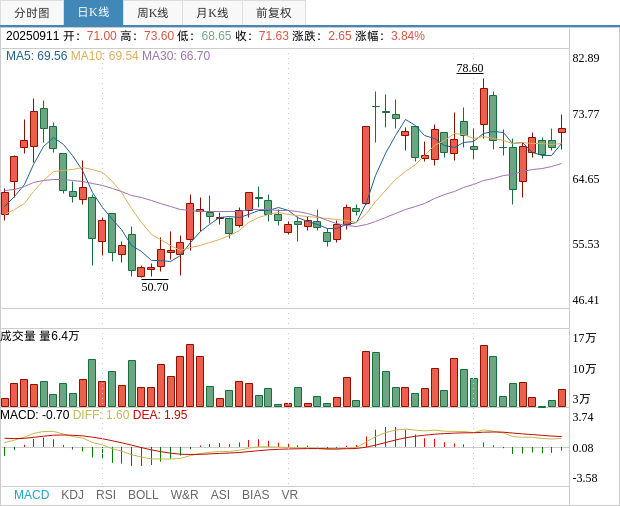Image resolution: width=620 pixels, height=506 pixels.
Task: Click the DEA: 1.95 readout
Action: tap(160, 415)
